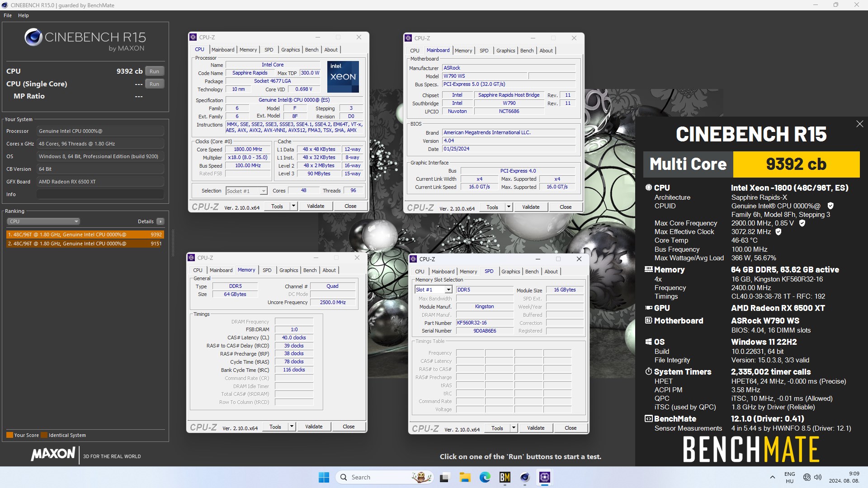868x488 pixels.
Task: Open Tools dropdown arrow in top-left CPU-Z
Action: (x=293, y=206)
